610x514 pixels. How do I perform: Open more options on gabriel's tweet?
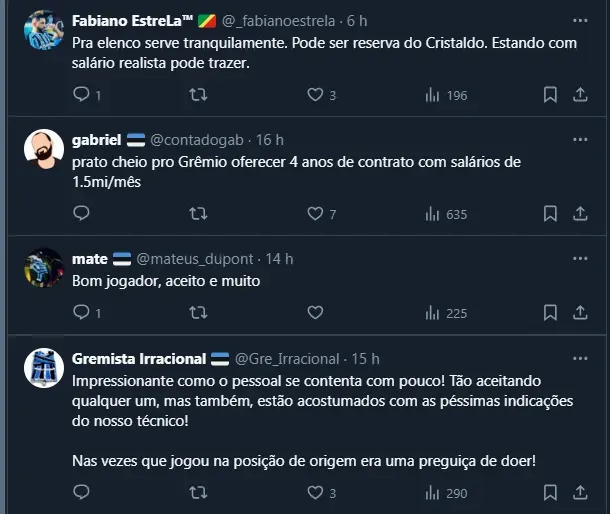click(580, 139)
